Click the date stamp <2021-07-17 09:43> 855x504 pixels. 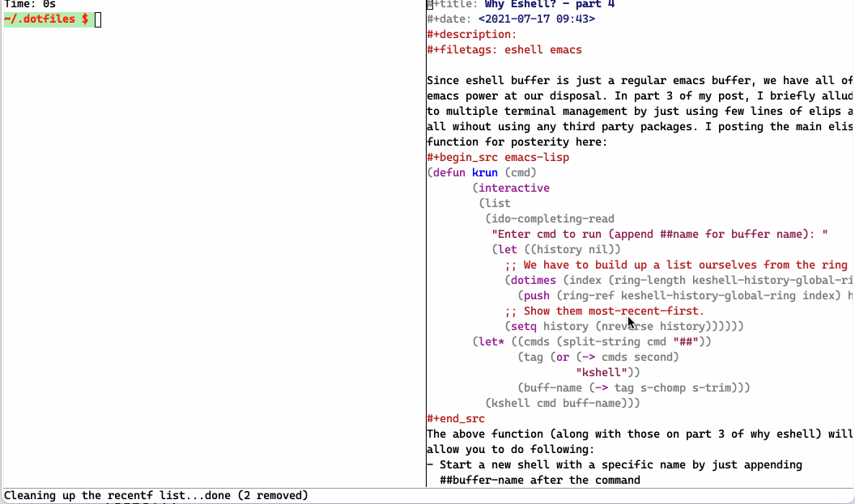click(537, 19)
